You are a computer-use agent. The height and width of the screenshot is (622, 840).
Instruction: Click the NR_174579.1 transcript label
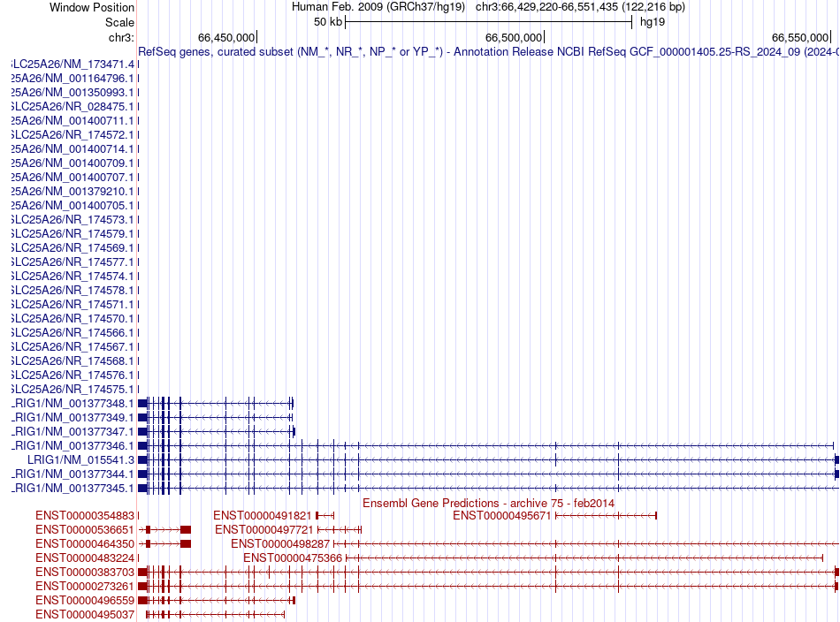73,234
